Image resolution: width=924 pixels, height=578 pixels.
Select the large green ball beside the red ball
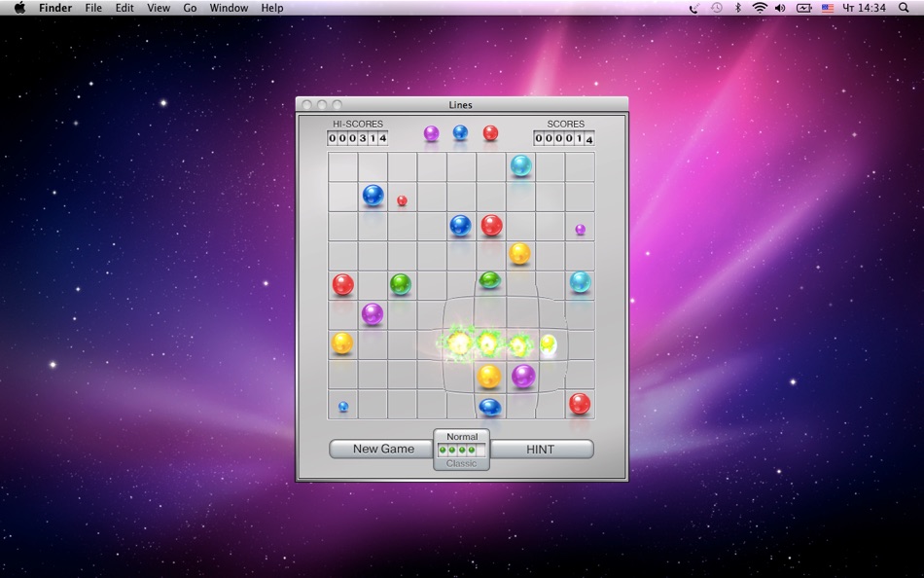(x=401, y=284)
